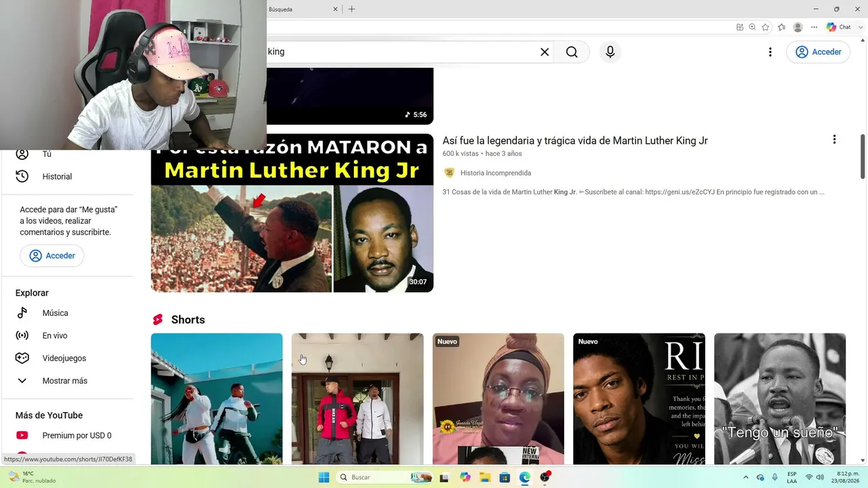Viewport: 868px width, 488px height.
Task: Open YouTube settings three-dot menu beside Acceder
Action: [x=770, y=52]
